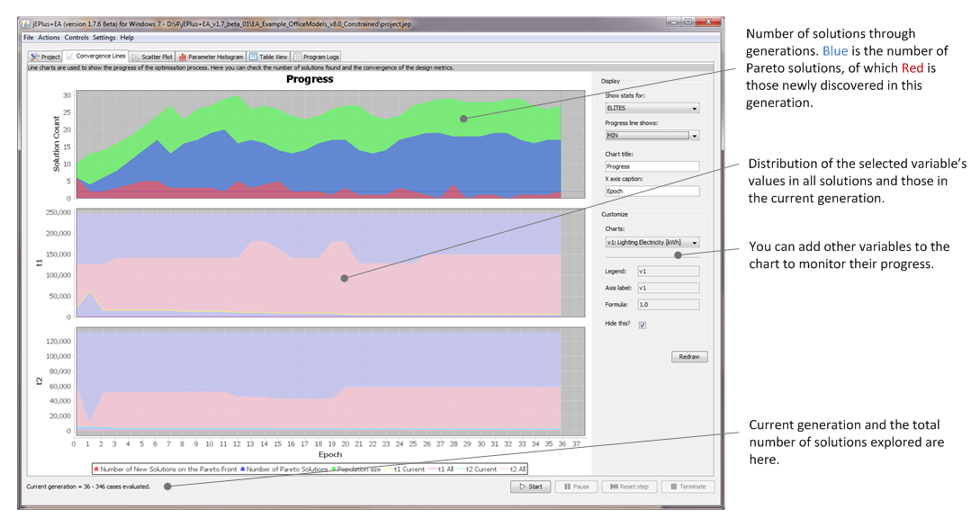Click the jEPlus+EA app icon in title bar

click(26, 23)
